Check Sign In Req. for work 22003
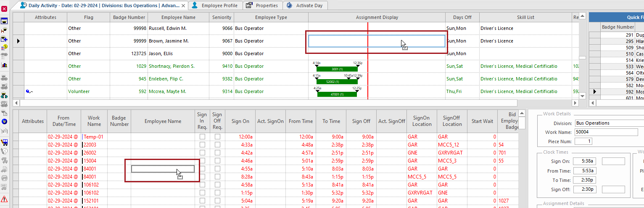The width and height of the screenshot is (644, 208). [202, 145]
